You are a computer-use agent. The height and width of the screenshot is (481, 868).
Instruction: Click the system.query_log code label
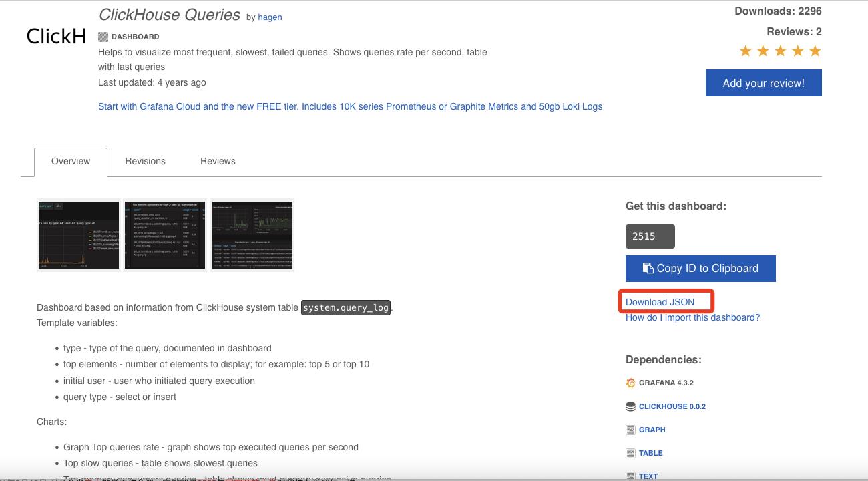tap(346, 308)
